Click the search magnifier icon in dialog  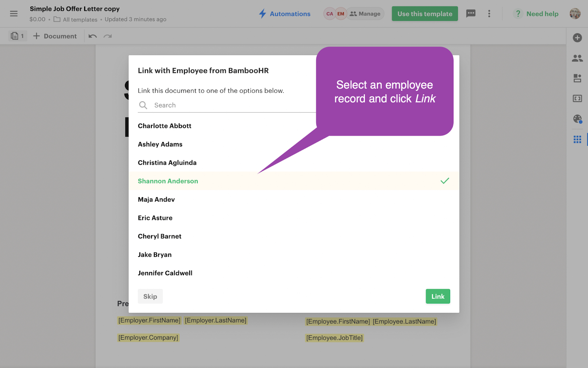(x=143, y=105)
